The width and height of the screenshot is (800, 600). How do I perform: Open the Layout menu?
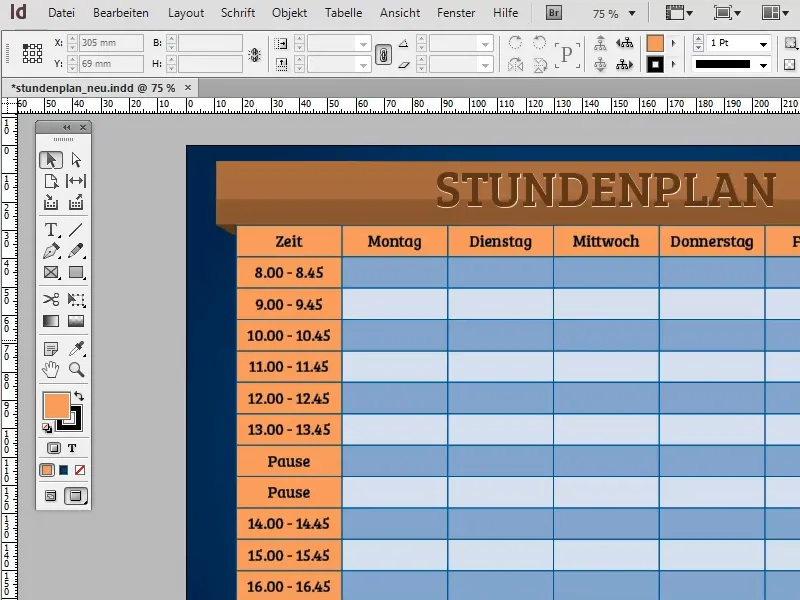point(186,13)
